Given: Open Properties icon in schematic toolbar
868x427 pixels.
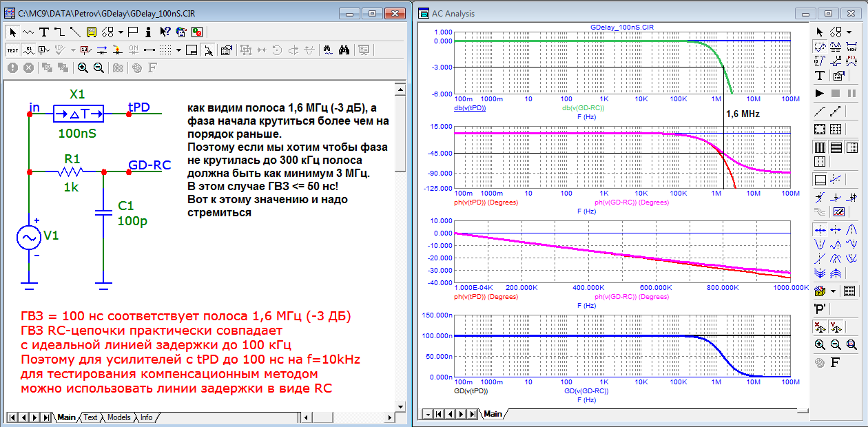Looking at the screenshot, I should point(227,50).
